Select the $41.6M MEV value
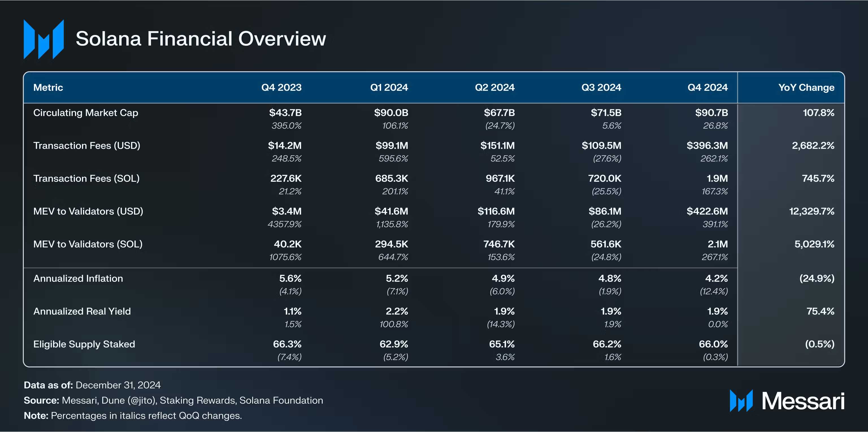The image size is (868, 432). tap(391, 211)
